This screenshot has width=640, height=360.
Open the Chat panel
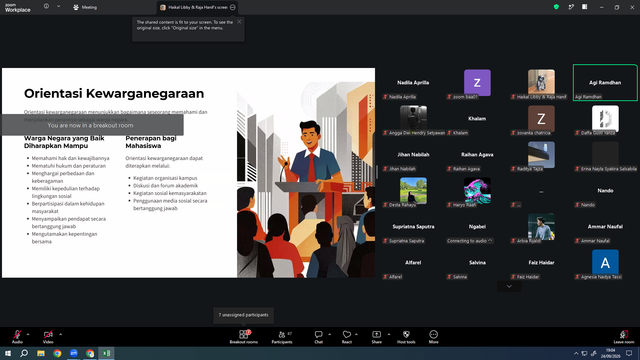(x=318, y=337)
